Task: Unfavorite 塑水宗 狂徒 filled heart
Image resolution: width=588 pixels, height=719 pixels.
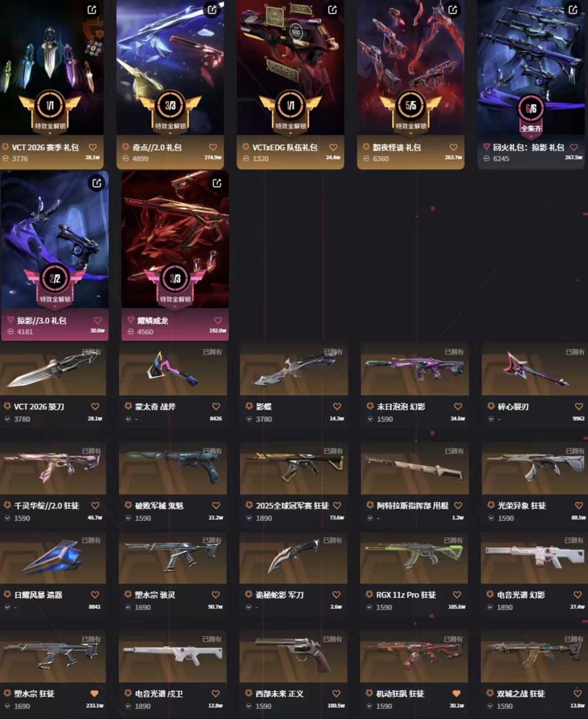Action: 94,693
